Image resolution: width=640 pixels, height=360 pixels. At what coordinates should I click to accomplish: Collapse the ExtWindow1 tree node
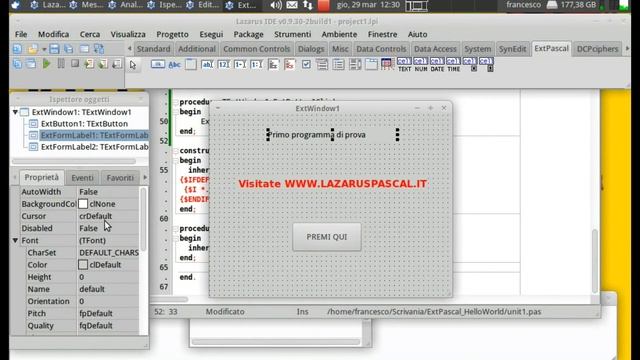[15, 112]
